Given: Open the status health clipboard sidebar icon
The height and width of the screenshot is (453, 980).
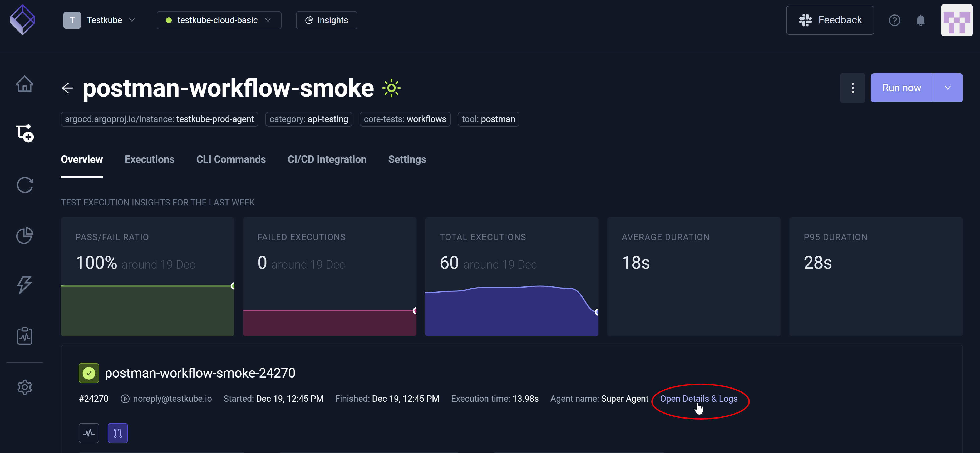Looking at the screenshot, I should tap(24, 336).
